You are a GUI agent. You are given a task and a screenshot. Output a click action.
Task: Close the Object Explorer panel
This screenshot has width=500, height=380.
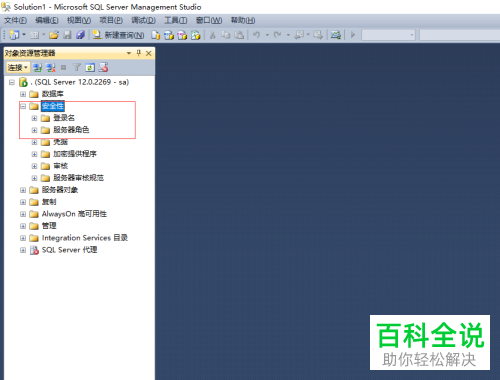point(149,53)
